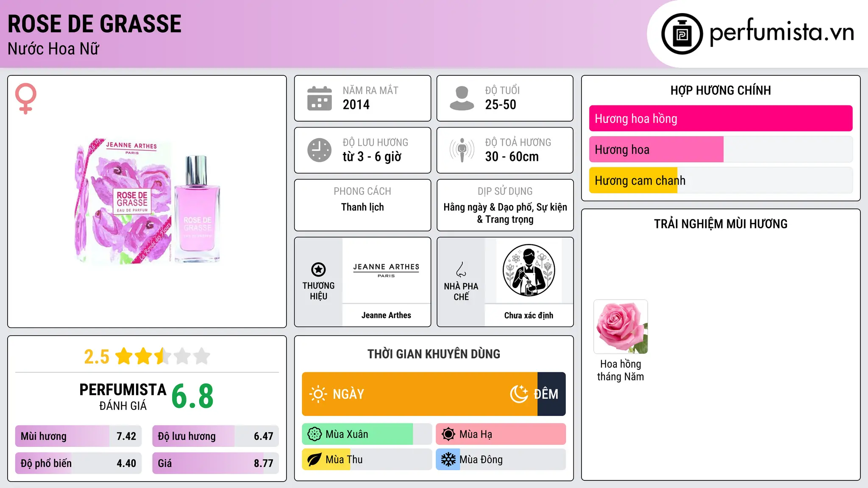
Task: Click the Giá 8.77 score bar
Action: click(x=215, y=463)
